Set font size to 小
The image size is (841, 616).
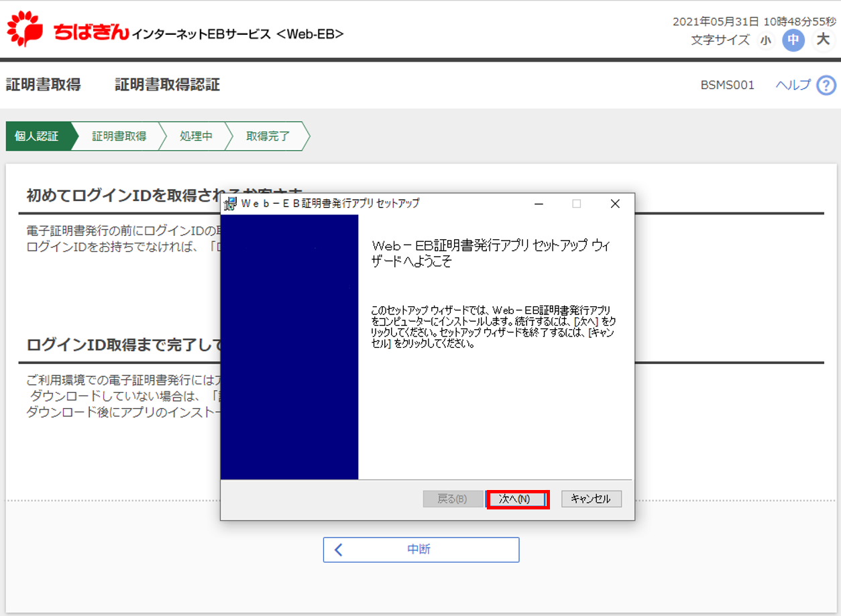(x=765, y=41)
